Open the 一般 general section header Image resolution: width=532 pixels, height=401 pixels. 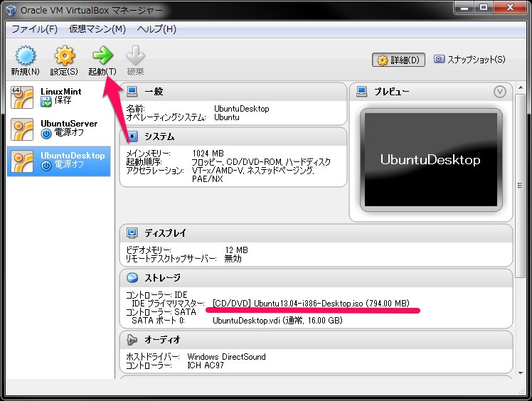(x=233, y=92)
